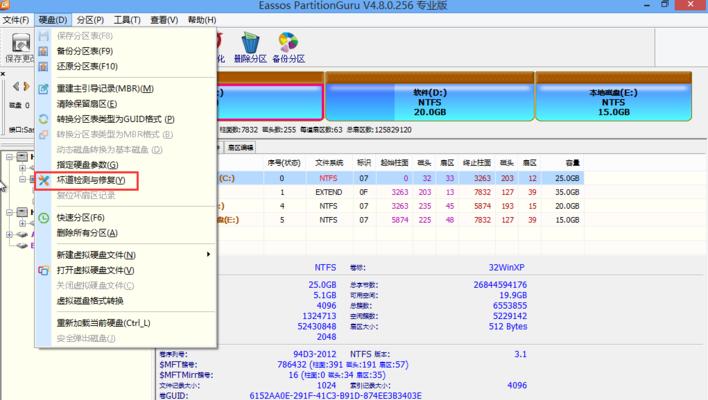
Task: Close the left disk panel with the small x
Action: (x=3, y=74)
